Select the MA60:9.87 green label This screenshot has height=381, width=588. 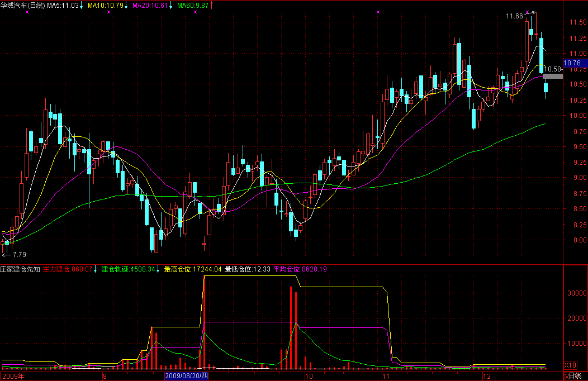193,6
